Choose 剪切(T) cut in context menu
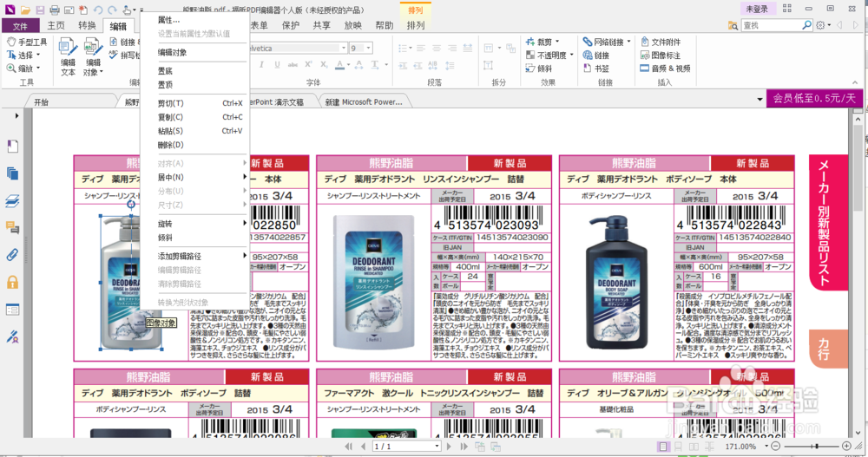The image size is (868, 457). click(x=194, y=103)
